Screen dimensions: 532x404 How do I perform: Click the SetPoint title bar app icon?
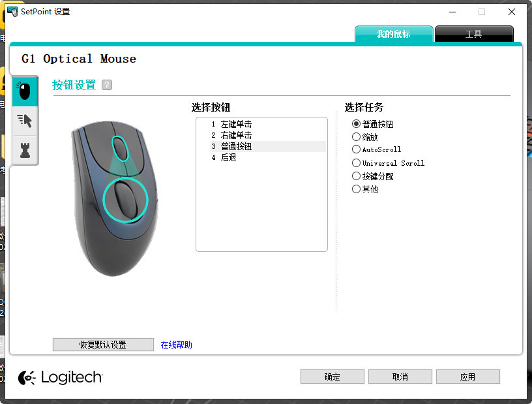[12, 11]
